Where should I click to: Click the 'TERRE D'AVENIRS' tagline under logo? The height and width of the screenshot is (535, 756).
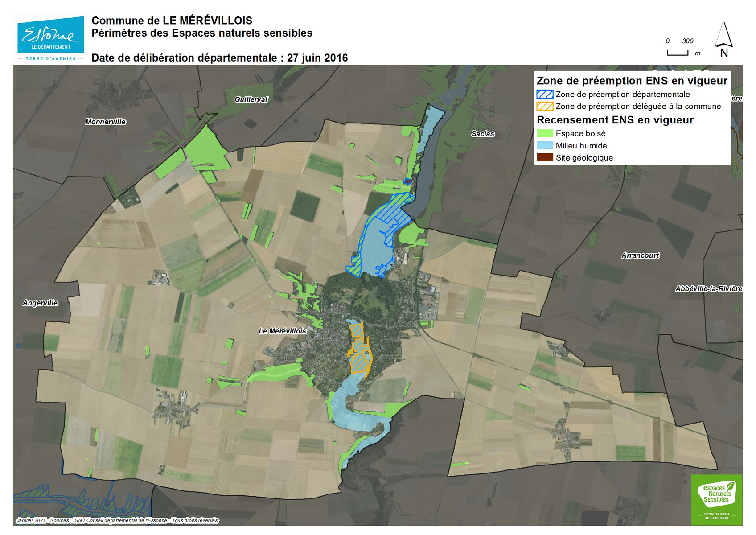[51, 58]
